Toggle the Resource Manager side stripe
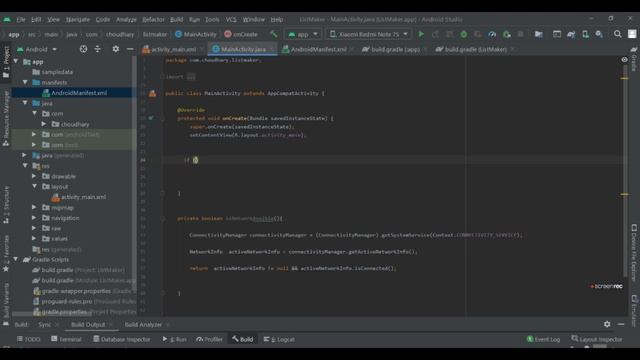Image resolution: width=640 pixels, height=360 pixels. 6,118
